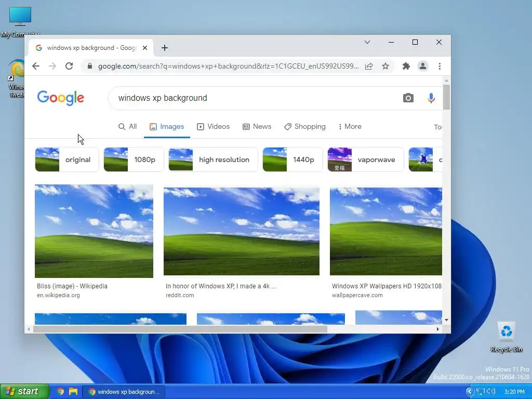
Task: Switch to All results tab
Action: 128,127
